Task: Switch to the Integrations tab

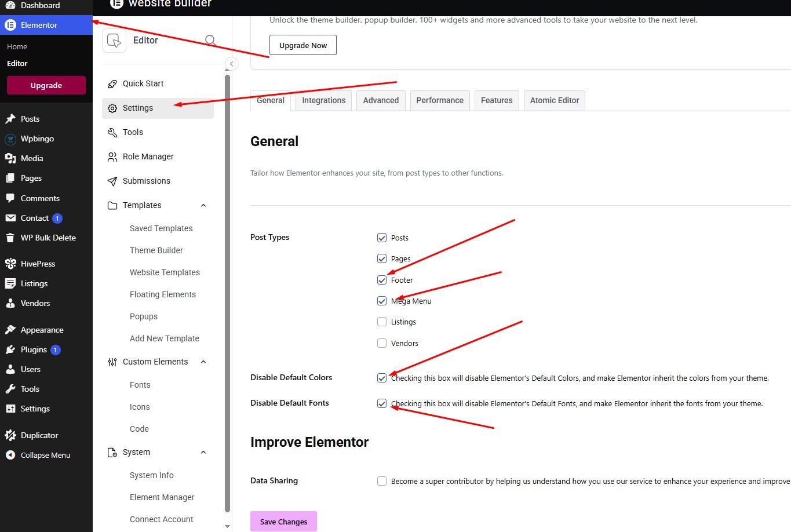Action: pos(323,100)
